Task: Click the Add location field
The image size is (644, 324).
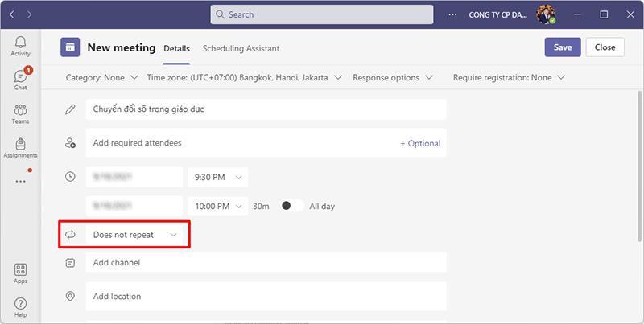Action: pyautogui.click(x=266, y=297)
